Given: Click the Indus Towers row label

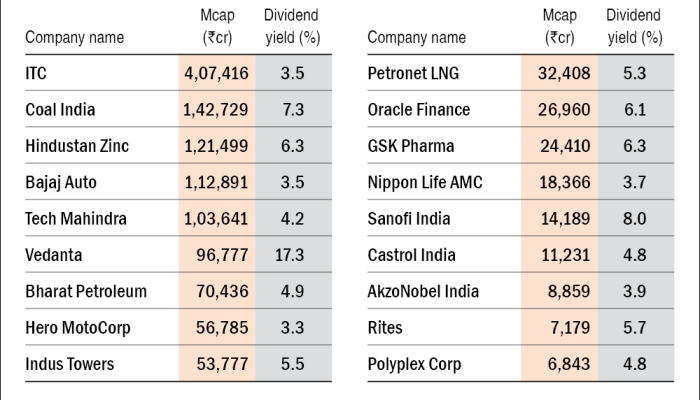Looking at the screenshot, I should coord(71,363).
